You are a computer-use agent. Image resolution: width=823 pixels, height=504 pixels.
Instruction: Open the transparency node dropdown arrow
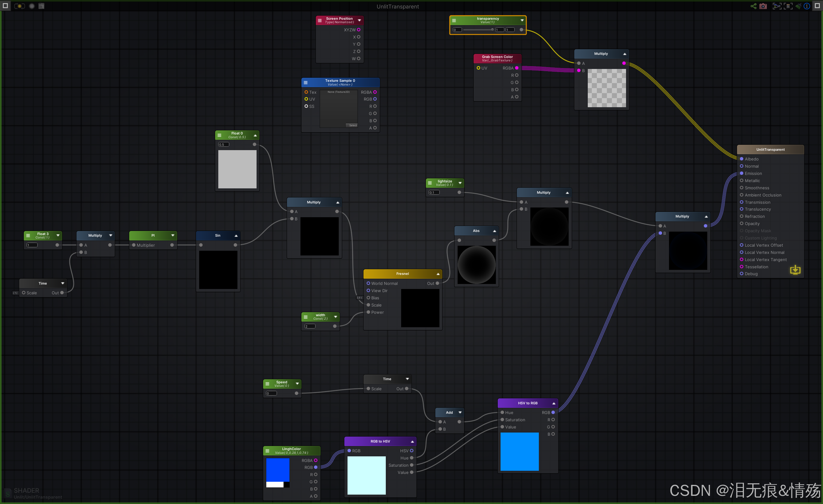pyautogui.click(x=522, y=20)
